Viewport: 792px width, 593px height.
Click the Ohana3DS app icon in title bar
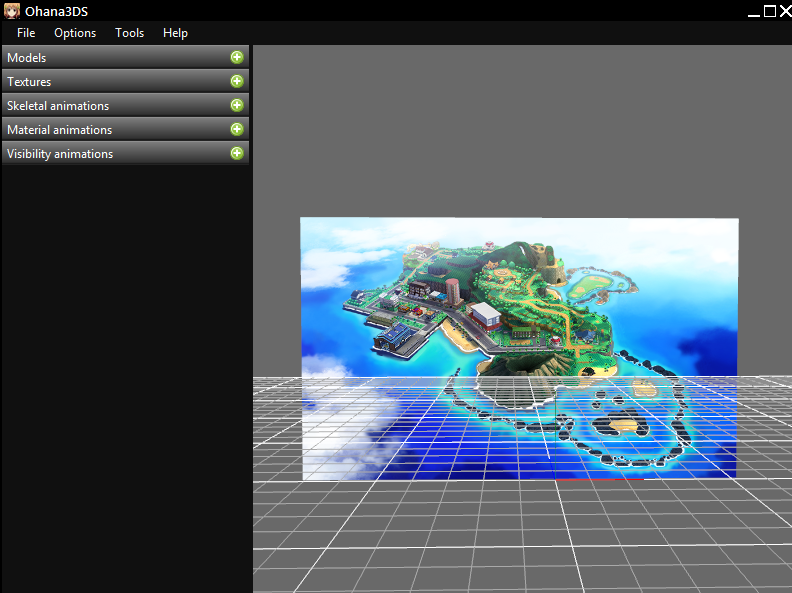coord(11,10)
